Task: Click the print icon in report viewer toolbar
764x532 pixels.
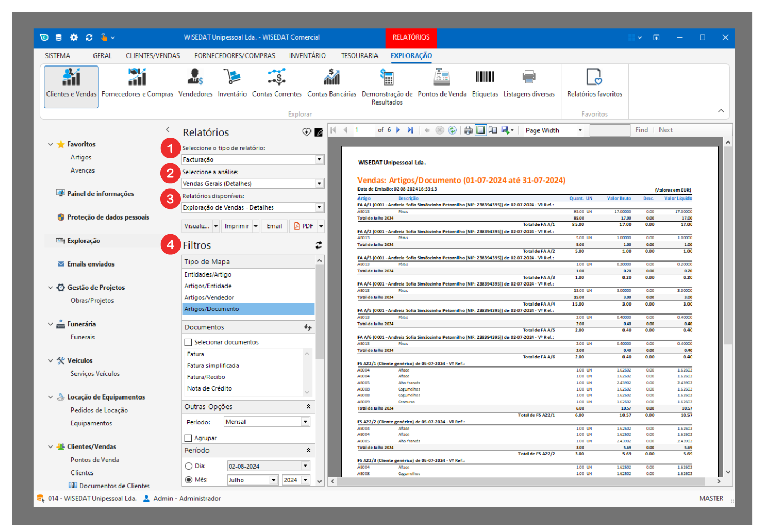Action: coord(468,130)
